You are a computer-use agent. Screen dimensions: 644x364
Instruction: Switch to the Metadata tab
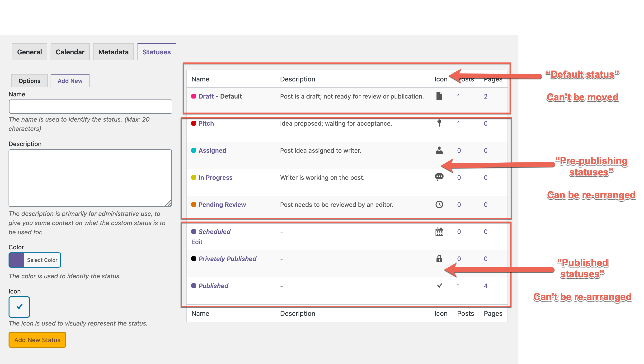click(x=113, y=52)
